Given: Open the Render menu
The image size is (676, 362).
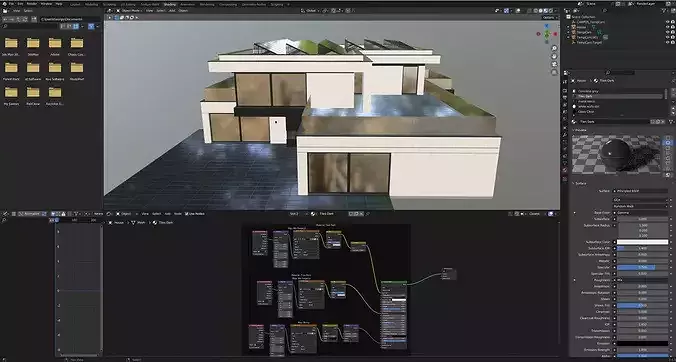Looking at the screenshot, I should [32, 4].
